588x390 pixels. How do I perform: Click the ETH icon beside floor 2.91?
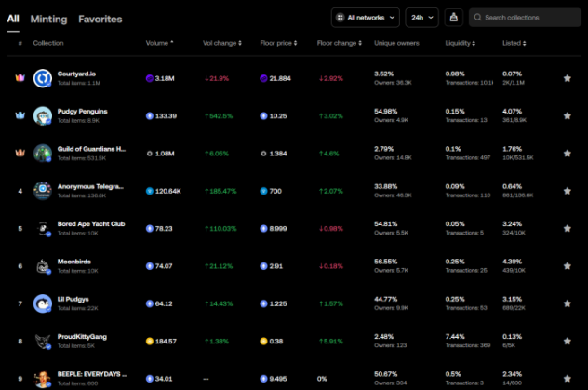pos(263,266)
